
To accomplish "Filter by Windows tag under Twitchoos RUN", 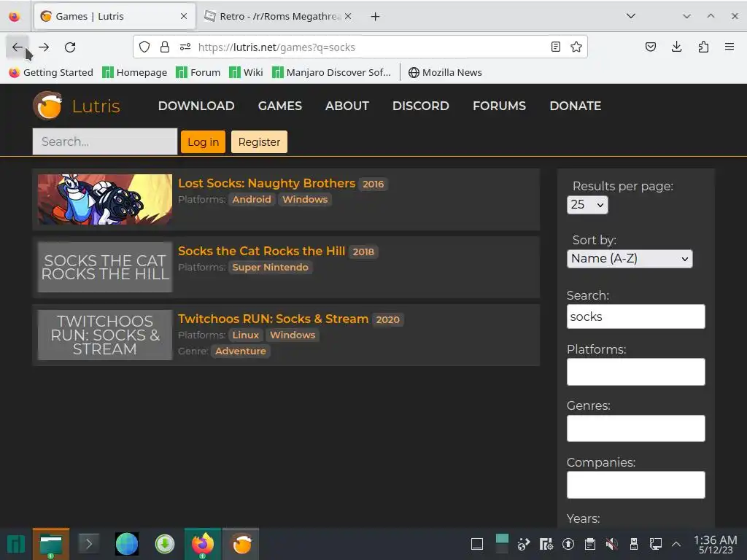I will 293,335.
